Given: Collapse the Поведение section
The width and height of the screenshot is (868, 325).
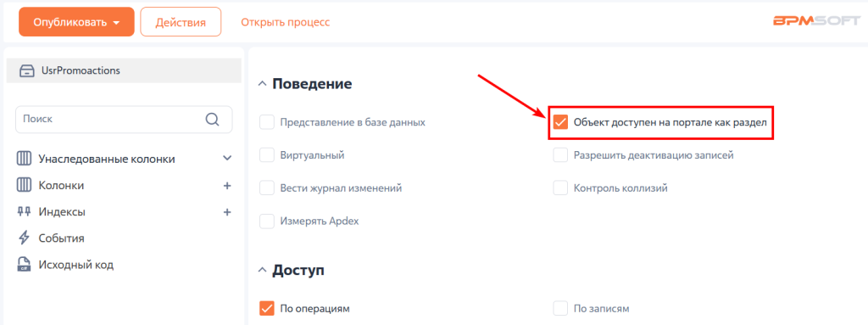Looking at the screenshot, I should coord(262,84).
